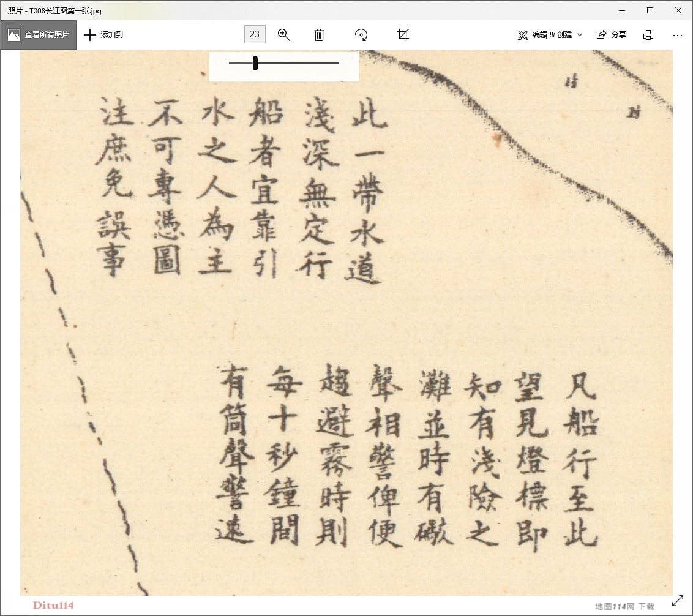Rotate the image using the rotate icon
Screen dimensions: 693x616
click(x=361, y=35)
